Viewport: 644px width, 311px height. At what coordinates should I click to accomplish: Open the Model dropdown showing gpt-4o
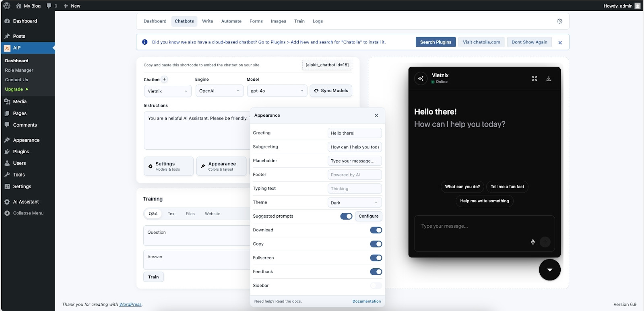[x=277, y=91]
